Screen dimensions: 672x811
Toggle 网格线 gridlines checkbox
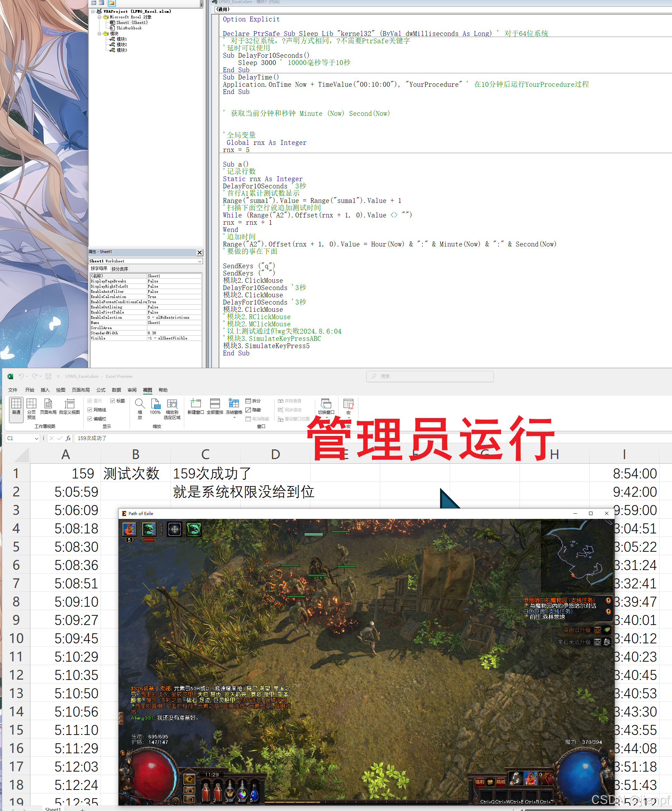[90, 410]
